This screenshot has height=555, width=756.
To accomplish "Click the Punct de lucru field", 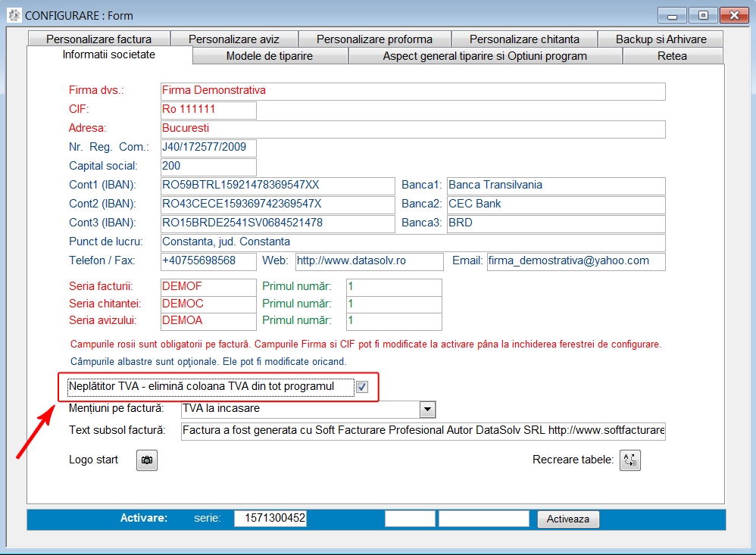I will tap(413, 243).
